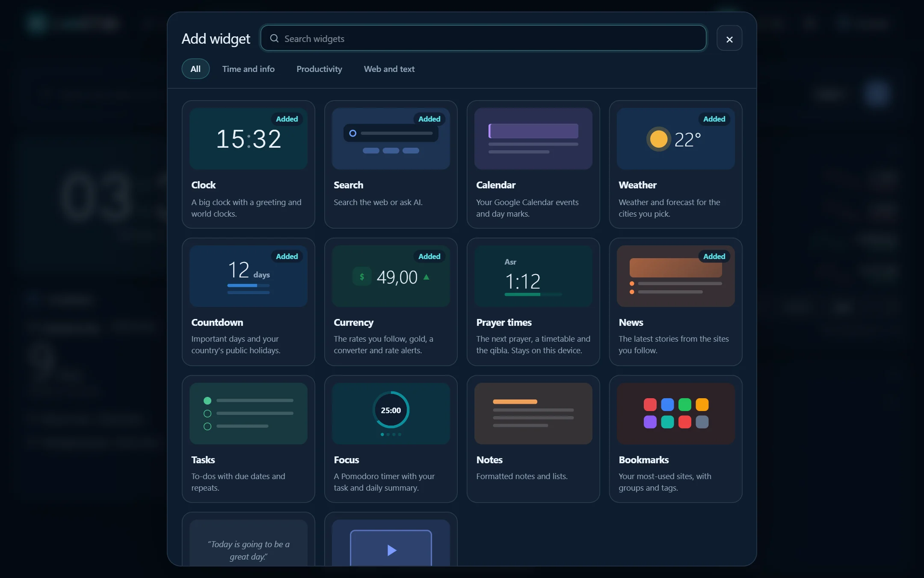The width and height of the screenshot is (924, 578).
Task: Click the Added badge on the Clock card
Action: [287, 119]
